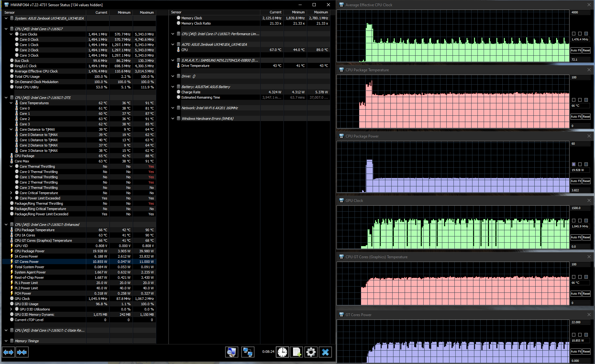The image size is (595, 364).
Task: Toggle first checkbox in CPU Package Power graph
Action: (x=574, y=164)
